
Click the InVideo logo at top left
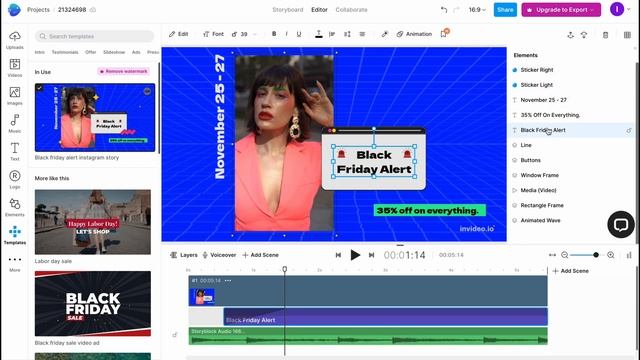pyautogui.click(x=14, y=9)
